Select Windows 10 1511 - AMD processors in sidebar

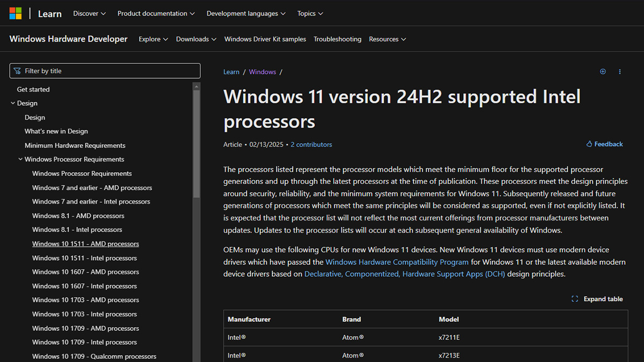[x=85, y=243]
